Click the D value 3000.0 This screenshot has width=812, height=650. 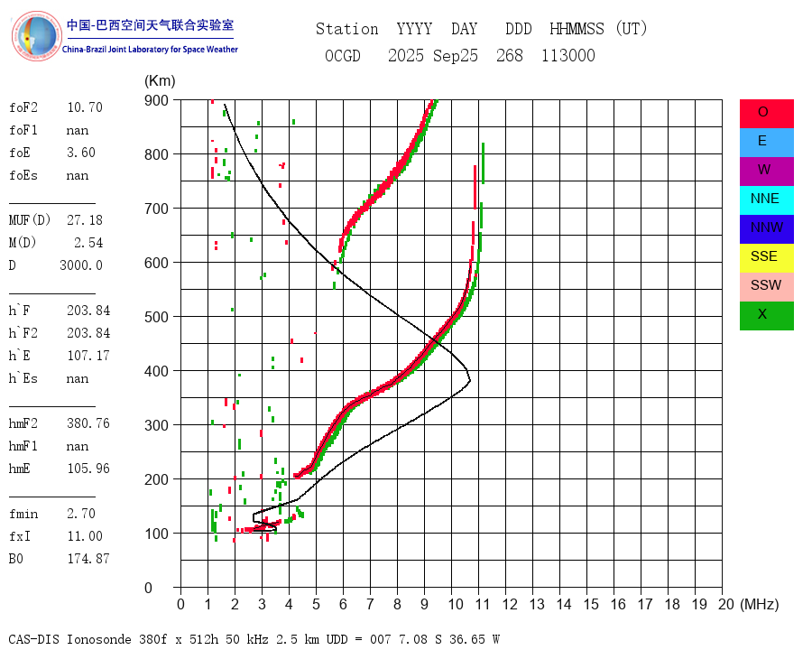[81, 265]
